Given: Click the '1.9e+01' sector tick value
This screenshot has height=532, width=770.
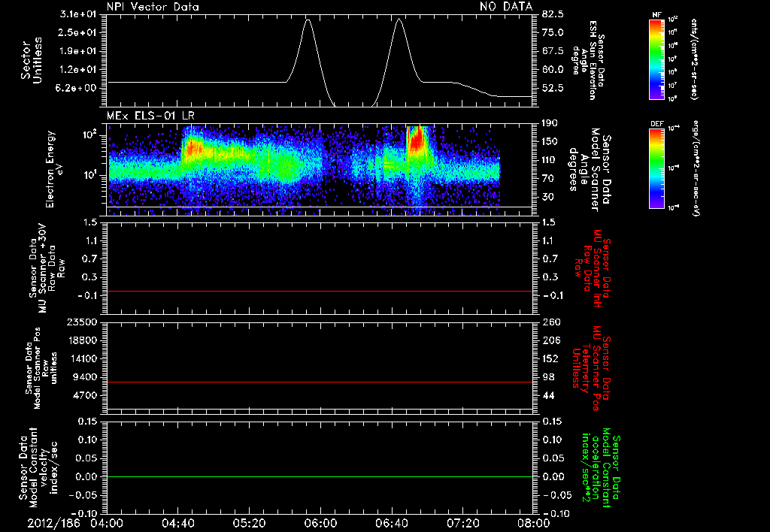Looking at the screenshot, I should click(x=78, y=51).
